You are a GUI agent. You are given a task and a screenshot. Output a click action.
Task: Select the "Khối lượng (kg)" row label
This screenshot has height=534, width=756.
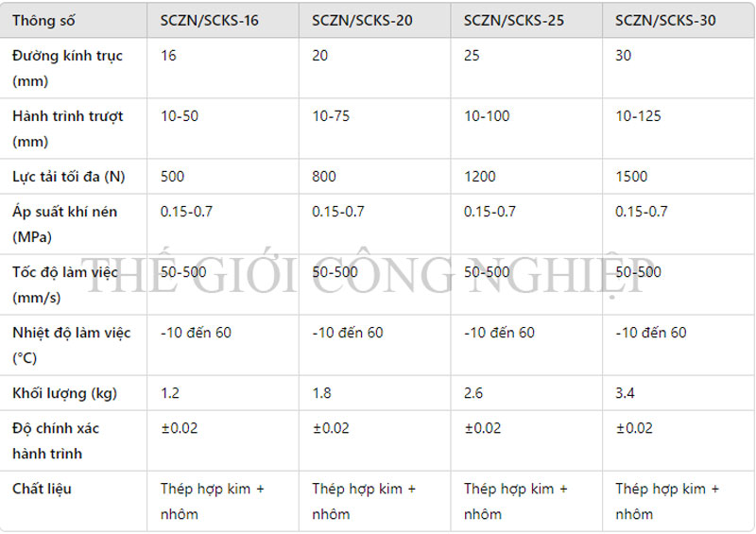click(64, 393)
